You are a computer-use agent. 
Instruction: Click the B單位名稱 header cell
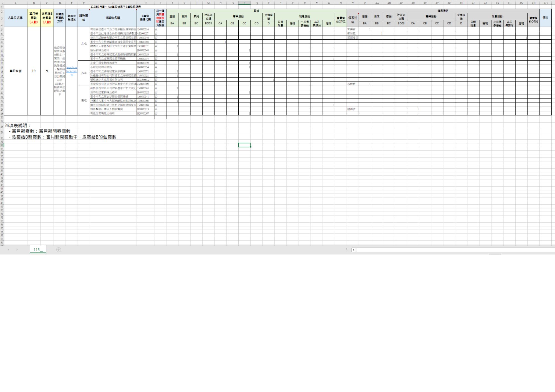(113, 18)
